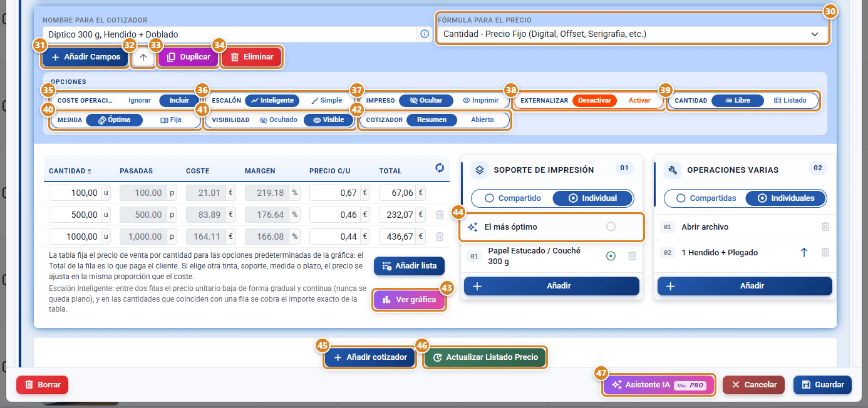Choose Escalón Simple
The width and height of the screenshot is (868, 408).
tap(327, 100)
